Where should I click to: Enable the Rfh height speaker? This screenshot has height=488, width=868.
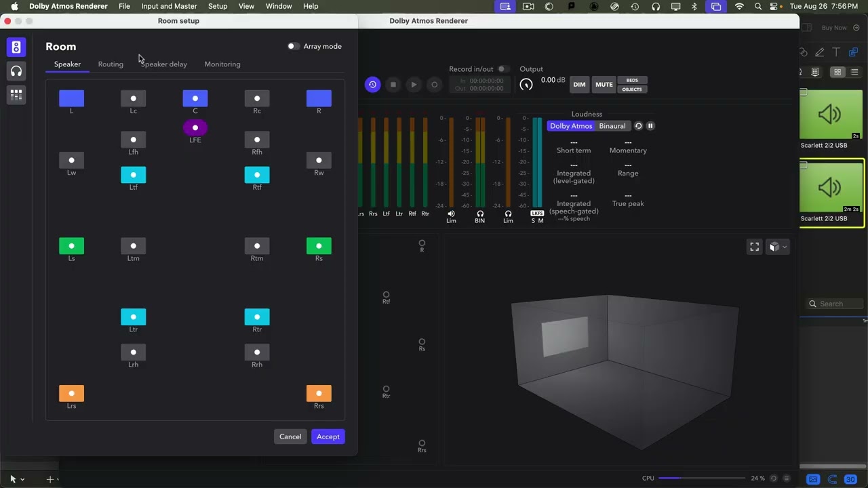(x=257, y=140)
